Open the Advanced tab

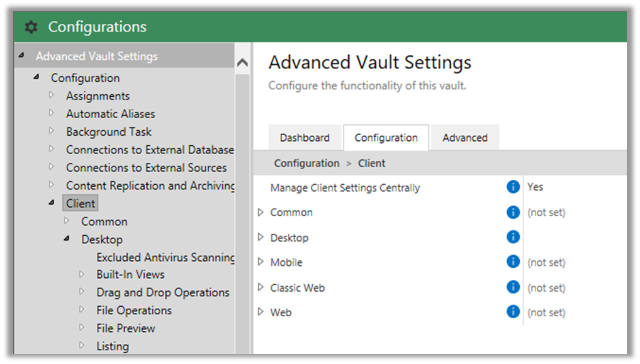coord(465,138)
